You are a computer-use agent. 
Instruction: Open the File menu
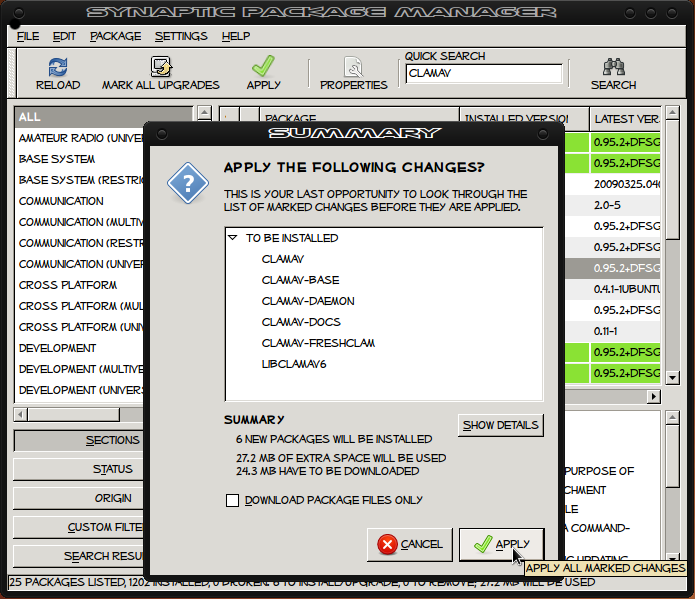click(28, 36)
